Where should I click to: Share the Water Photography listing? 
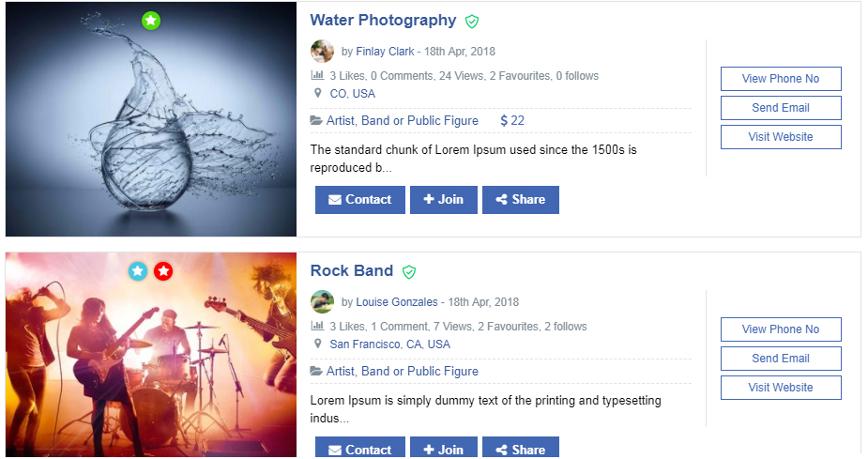520,200
